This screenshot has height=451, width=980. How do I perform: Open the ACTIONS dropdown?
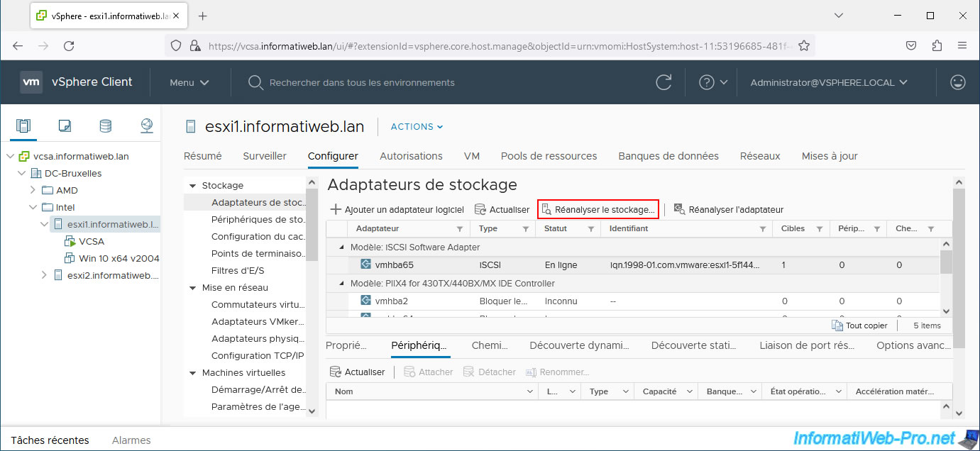click(417, 127)
